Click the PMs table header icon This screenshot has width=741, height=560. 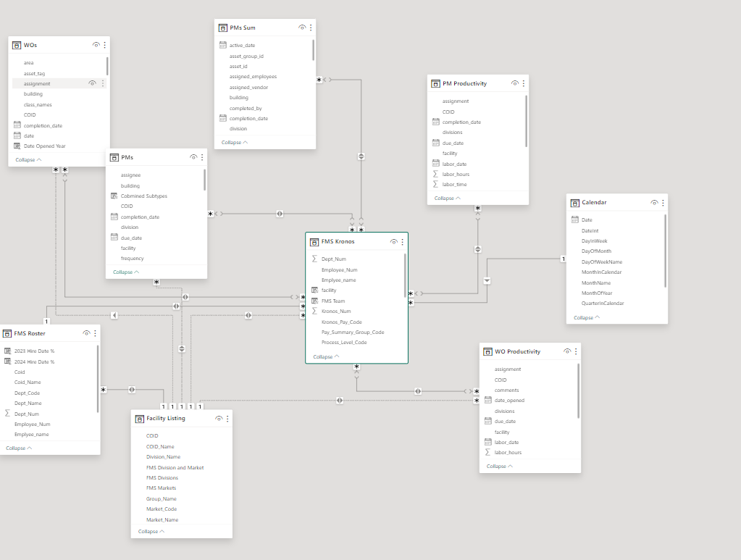pyautogui.click(x=114, y=157)
